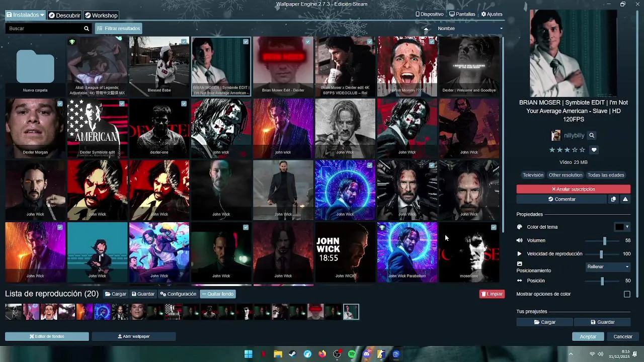This screenshot has width=644, height=362.
Task: Open Steam from the taskbar
Action: (x=292, y=354)
